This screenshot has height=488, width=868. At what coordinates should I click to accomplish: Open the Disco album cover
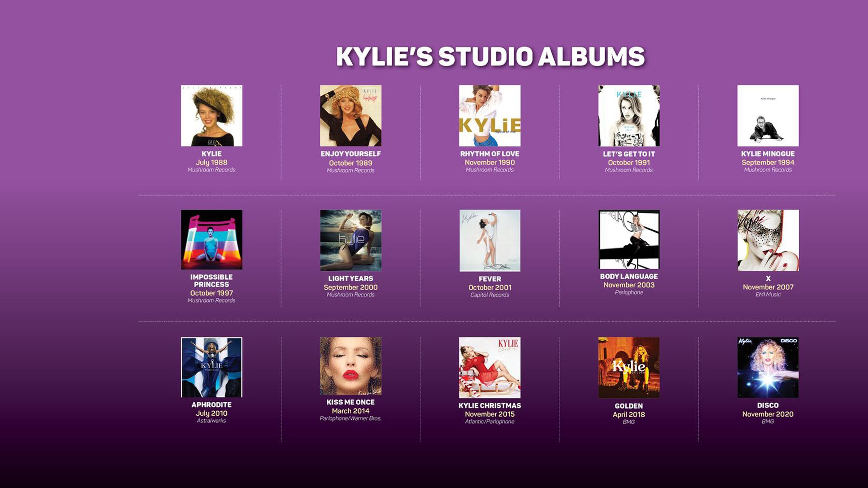768,367
